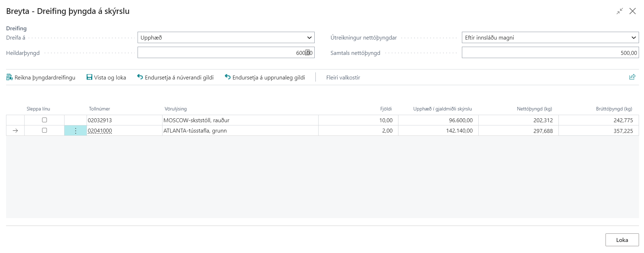Open the three-dot row menu for ATLANTA row
Image resolution: width=644 pixels, height=253 pixels.
76,131
